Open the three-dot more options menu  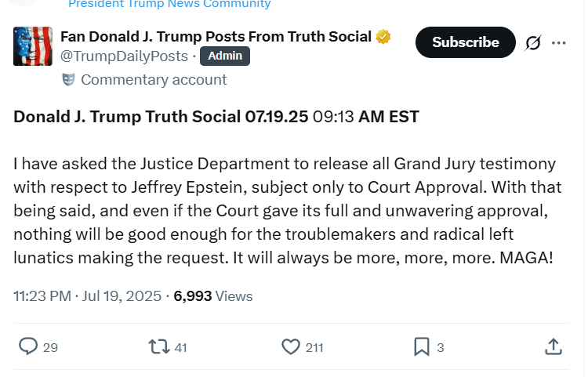click(x=559, y=43)
